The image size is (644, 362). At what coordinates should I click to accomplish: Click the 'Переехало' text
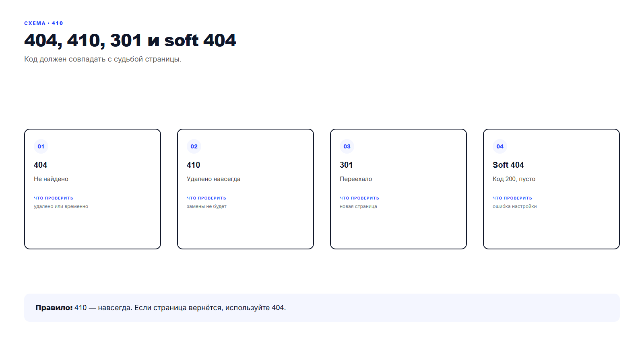pos(356,179)
